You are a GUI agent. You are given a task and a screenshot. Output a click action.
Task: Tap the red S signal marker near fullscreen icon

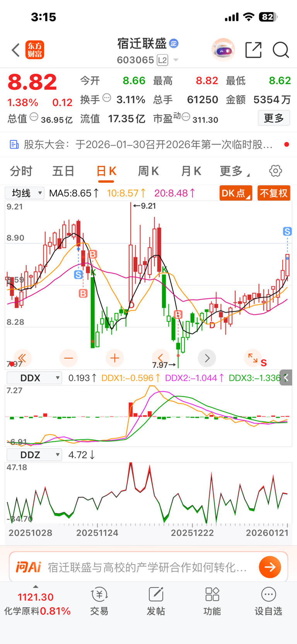point(264,363)
